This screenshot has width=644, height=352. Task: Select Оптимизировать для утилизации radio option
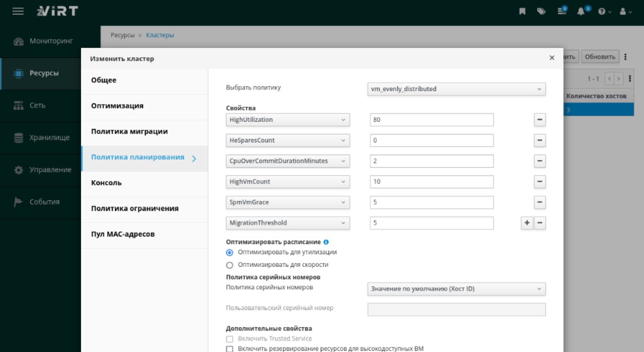coord(230,253)
